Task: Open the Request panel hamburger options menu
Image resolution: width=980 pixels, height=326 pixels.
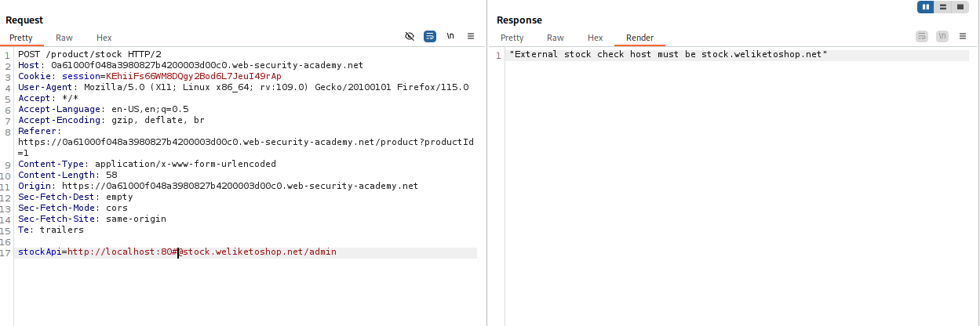Action: (471, 36)
